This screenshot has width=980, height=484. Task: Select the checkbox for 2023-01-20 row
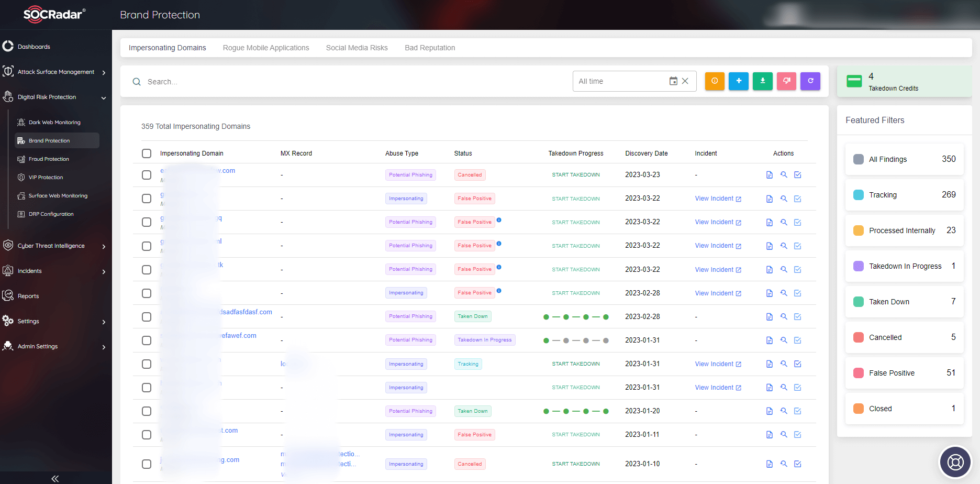(x=147, y=411)
